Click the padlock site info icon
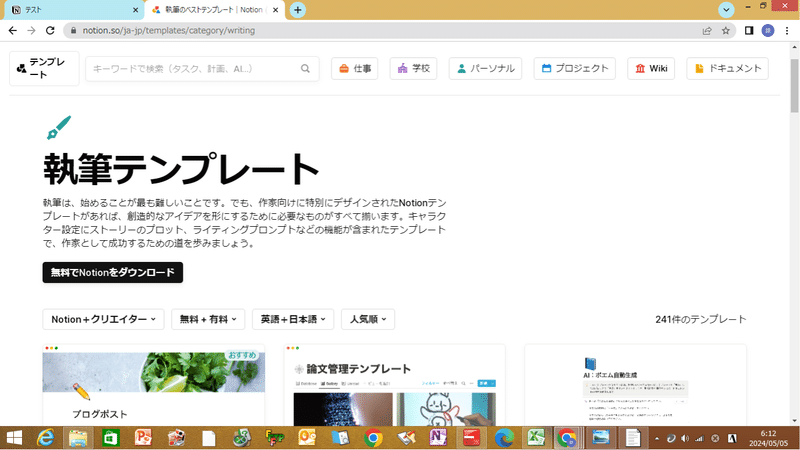 (73, 31)
